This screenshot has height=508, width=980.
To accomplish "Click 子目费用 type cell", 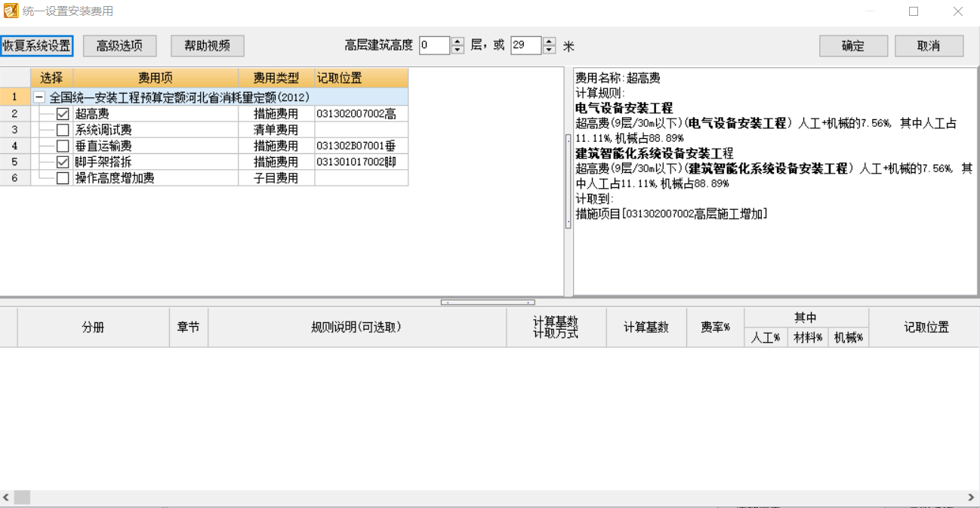I will pyautogui.click(x=276, y=178).
